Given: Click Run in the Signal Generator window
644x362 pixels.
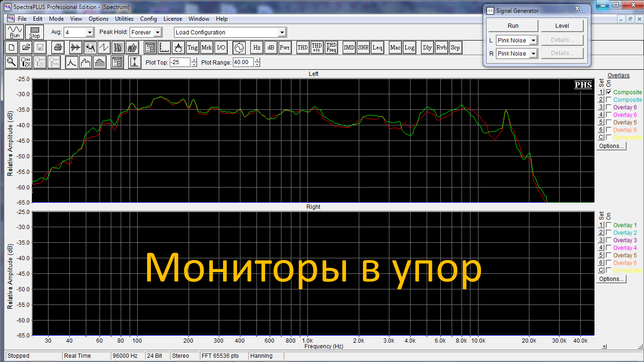Looking at the screenshot, I should [513, 26].
